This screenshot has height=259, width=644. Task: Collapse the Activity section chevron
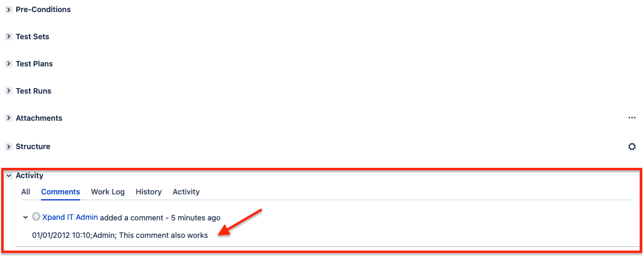coord(8,176)
